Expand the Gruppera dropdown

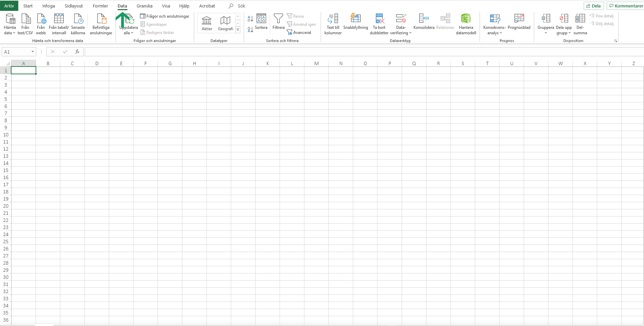546,33
